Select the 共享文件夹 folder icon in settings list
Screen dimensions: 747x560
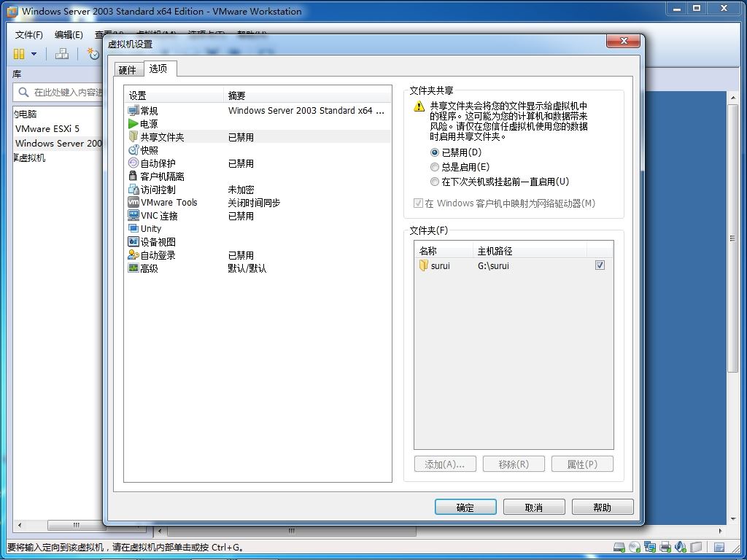[133, 137]
